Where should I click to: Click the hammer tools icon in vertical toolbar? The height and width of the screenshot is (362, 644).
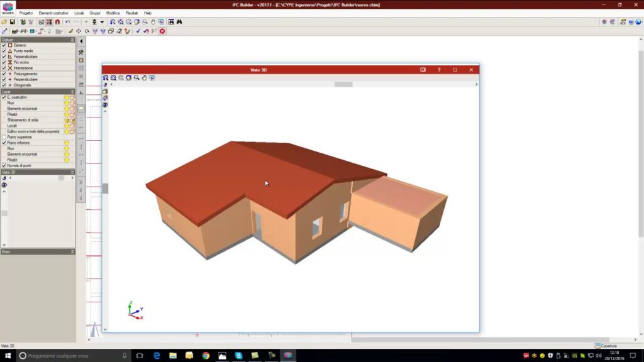tap(81, 52)
